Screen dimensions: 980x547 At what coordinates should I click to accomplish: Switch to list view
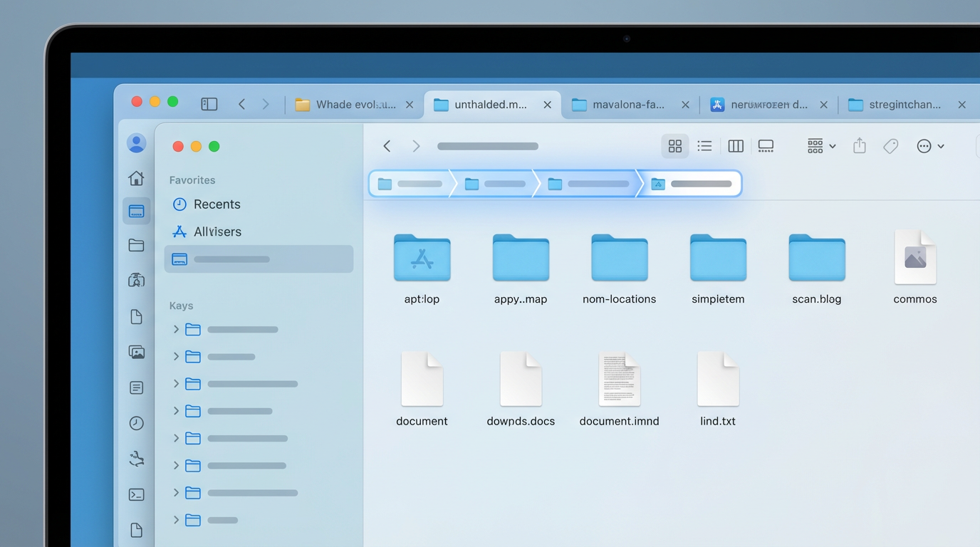coord(704,146)
